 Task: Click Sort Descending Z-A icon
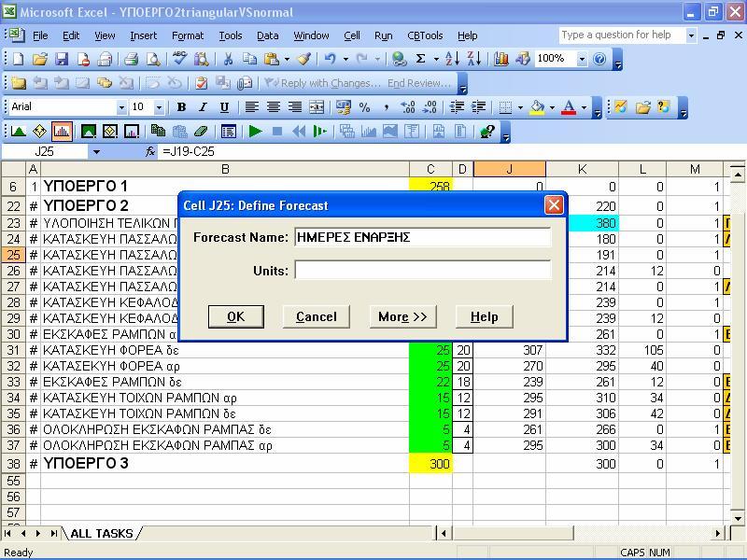[x=474, y=59]
